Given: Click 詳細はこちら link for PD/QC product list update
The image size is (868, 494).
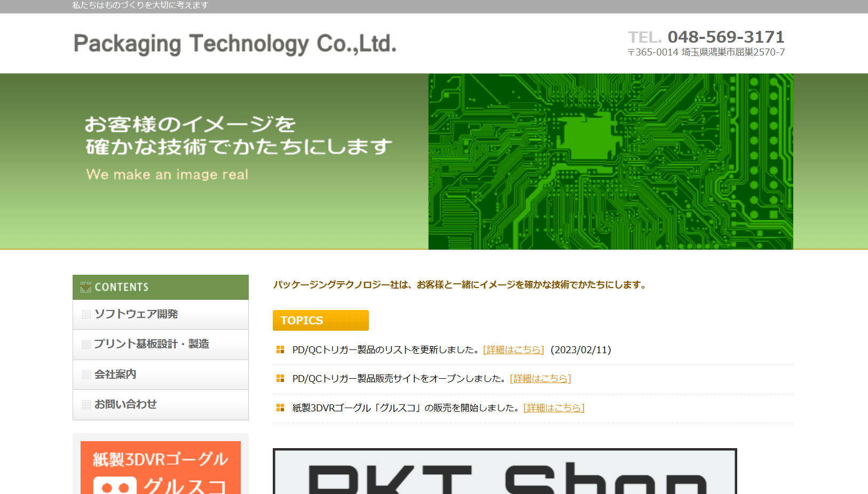Looking at the screenshot, I should point(513,350).
